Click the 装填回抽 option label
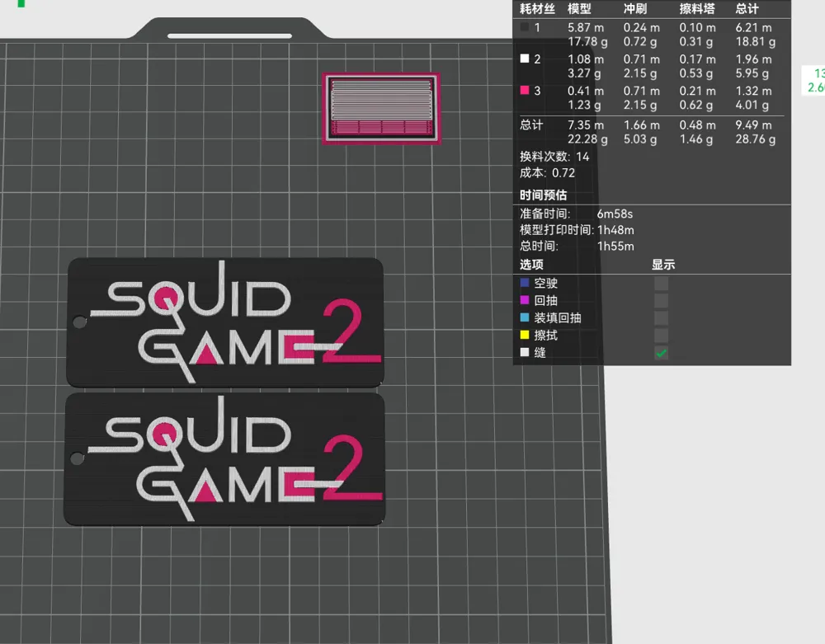This screenshot has height=644, width=825. pyautogui.click(x=558, y=318)
